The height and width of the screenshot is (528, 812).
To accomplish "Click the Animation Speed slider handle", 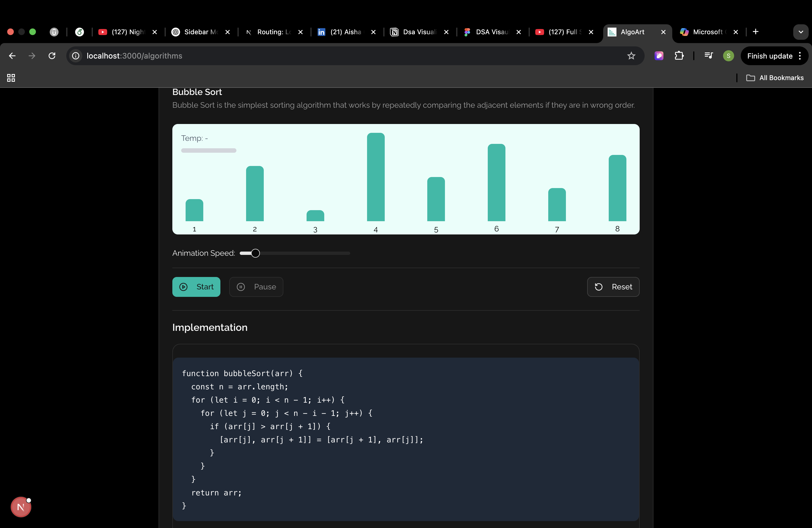I will 255,253.
